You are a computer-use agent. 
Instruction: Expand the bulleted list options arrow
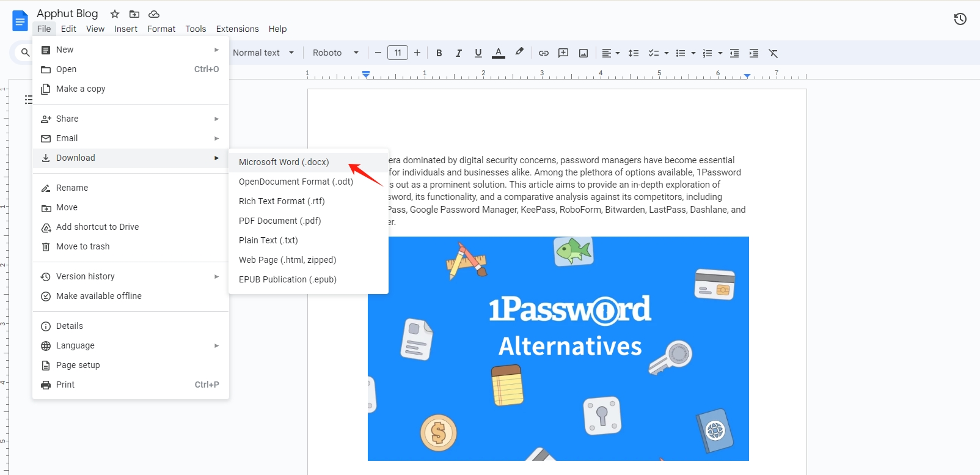693,53
